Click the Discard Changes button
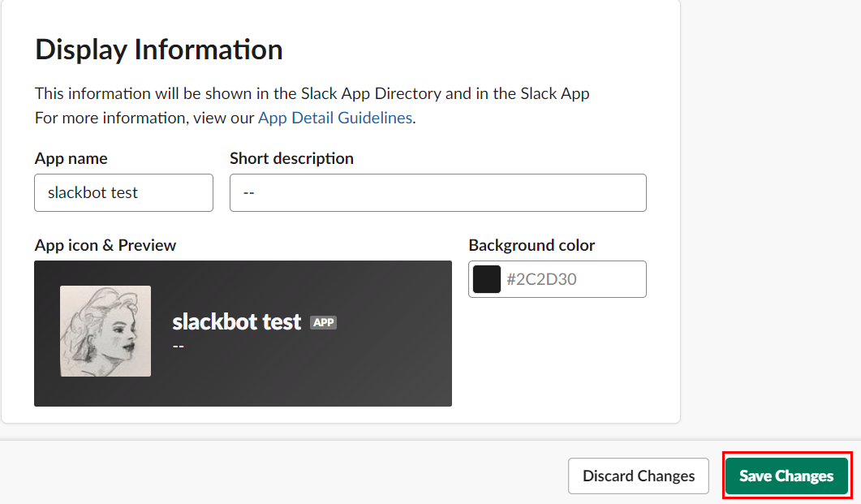Viewport: 861px width, 504px height. point(639,476)
